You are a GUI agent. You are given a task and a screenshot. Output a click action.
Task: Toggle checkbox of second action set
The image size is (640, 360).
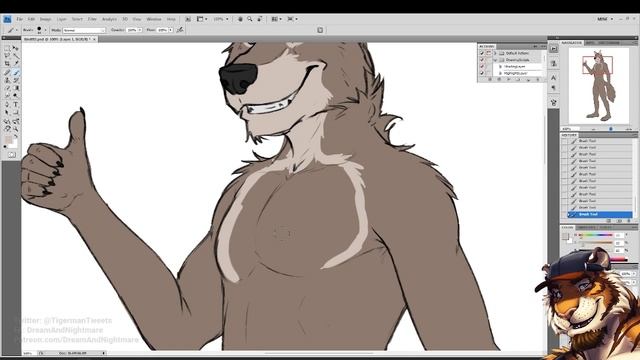pos(482,60)
